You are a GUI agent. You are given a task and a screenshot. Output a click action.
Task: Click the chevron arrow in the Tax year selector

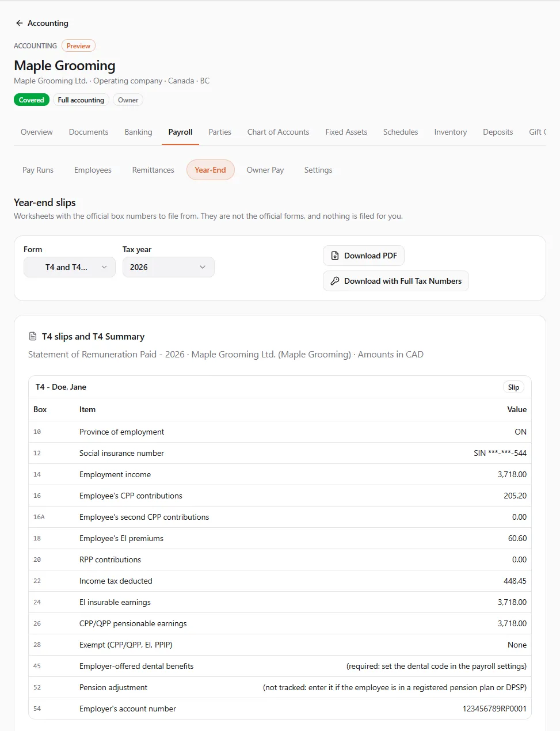pos(203,267)
